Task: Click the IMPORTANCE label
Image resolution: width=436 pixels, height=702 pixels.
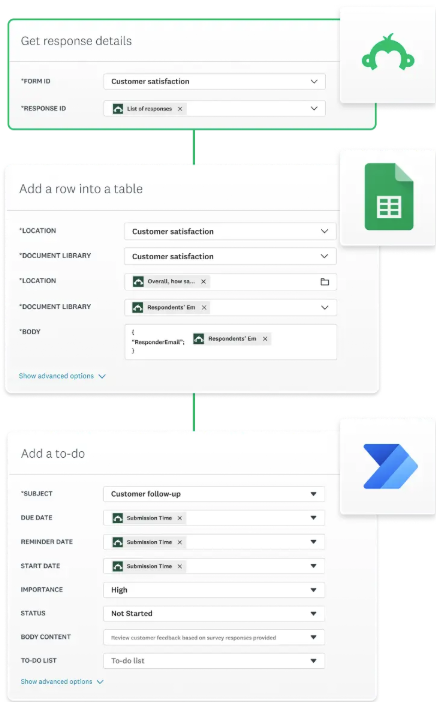Action: click(x=42, y=590)
